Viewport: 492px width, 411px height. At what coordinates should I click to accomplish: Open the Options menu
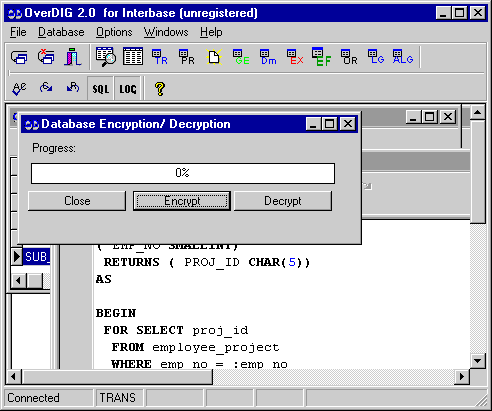tap(114, 32)
